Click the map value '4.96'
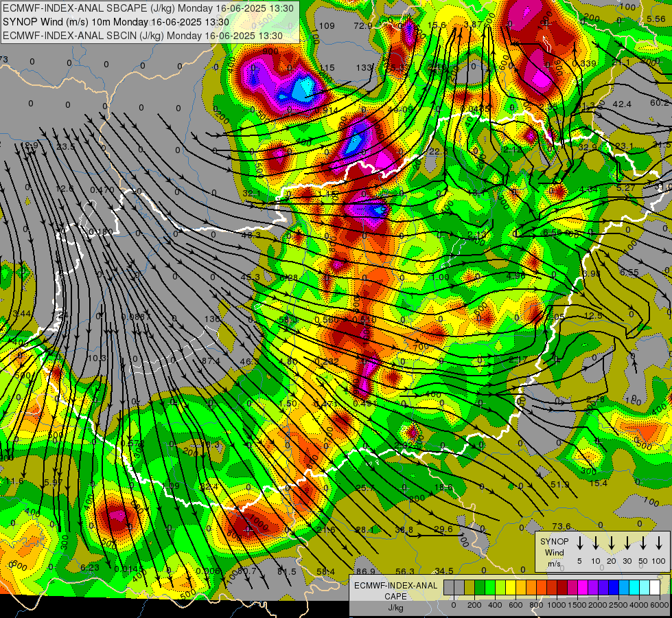 point(515,276)
